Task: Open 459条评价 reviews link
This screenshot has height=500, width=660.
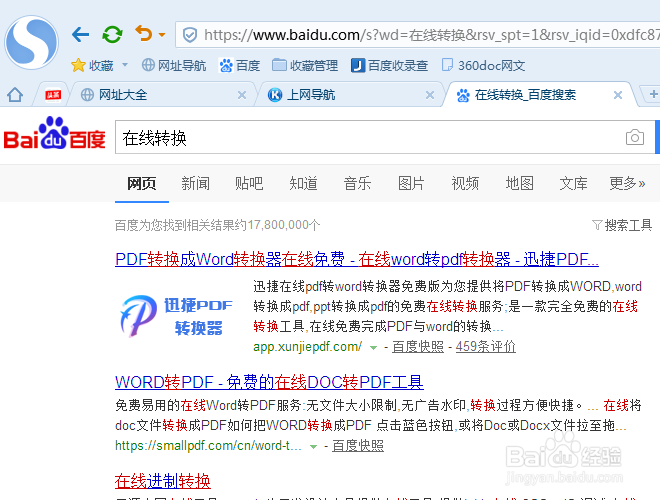Action: (486, 346)
